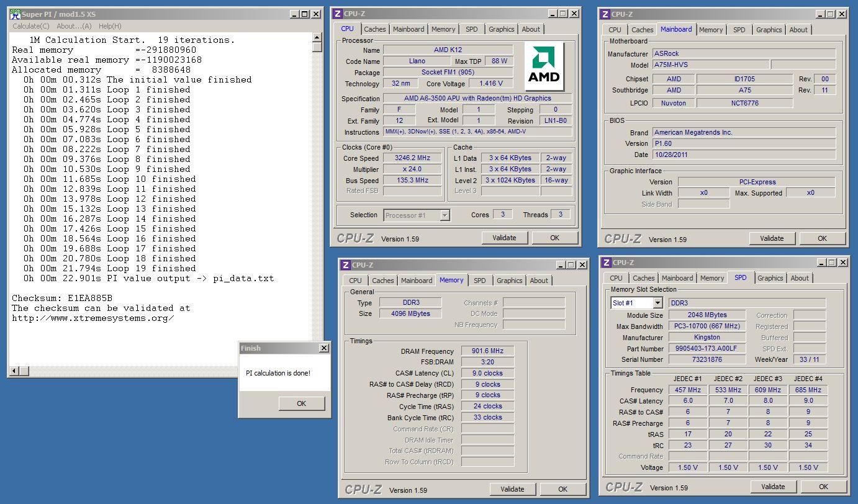This screenshot has height=504, width=858.
Task: Select CPU tab in SPD window
Action: (x=616, y=278)
